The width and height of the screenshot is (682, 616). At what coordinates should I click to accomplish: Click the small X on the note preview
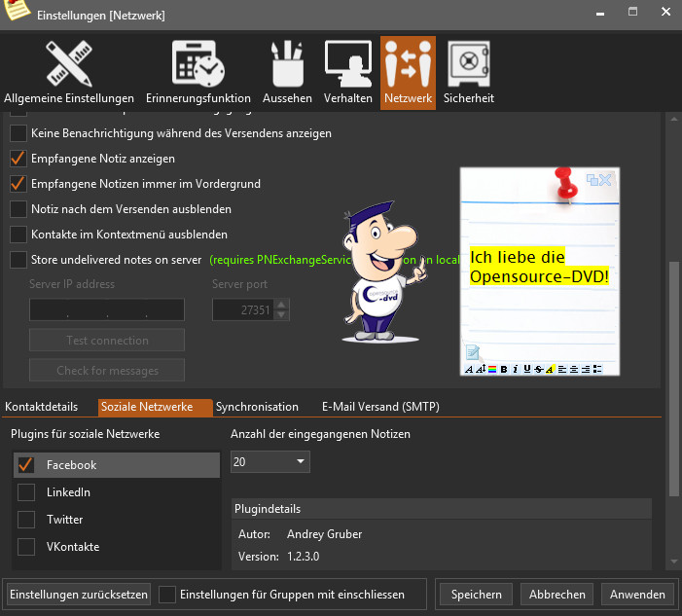pyautogui.click(x=605, y=179)
